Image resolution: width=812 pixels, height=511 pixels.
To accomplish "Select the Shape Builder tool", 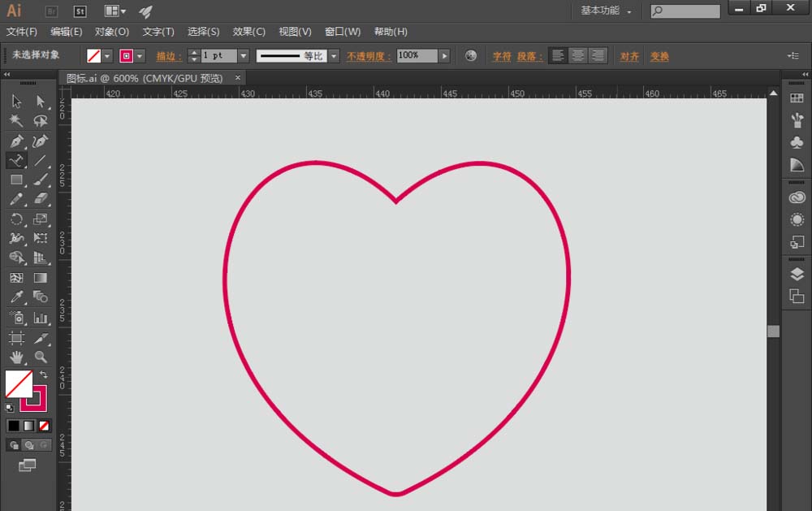I will coord(16,258).
